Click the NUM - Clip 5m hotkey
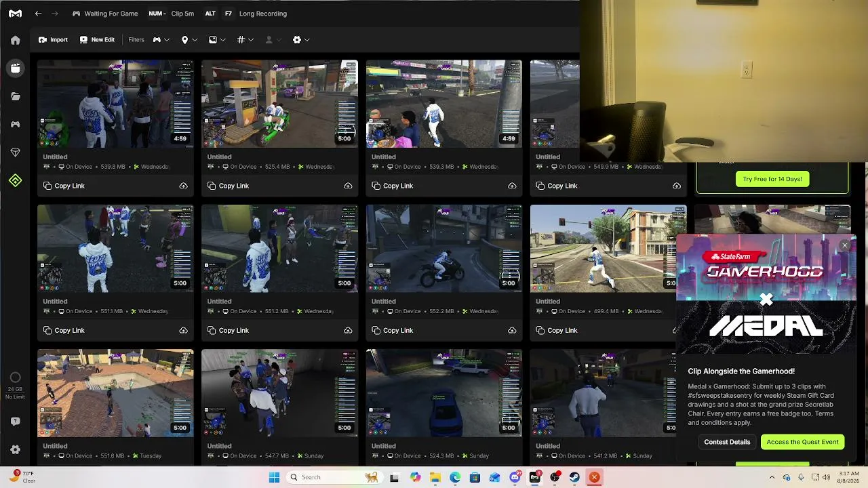This screenshot has height=488, width=868. (x=171, y=14)
